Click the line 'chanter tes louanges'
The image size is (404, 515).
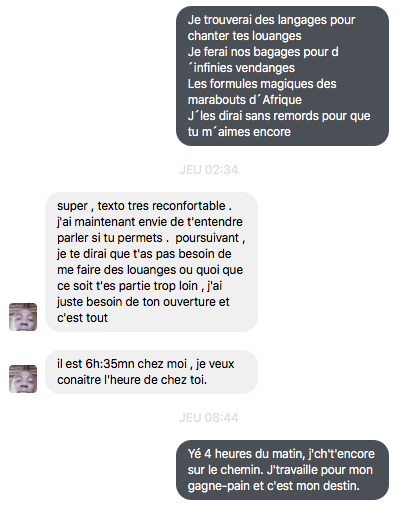[244, 36]
